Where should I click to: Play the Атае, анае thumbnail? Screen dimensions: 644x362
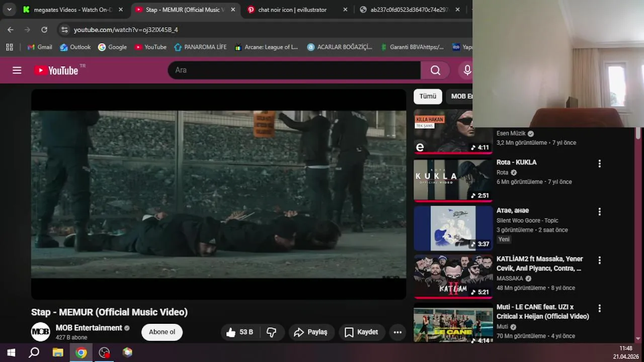point(453,228)
